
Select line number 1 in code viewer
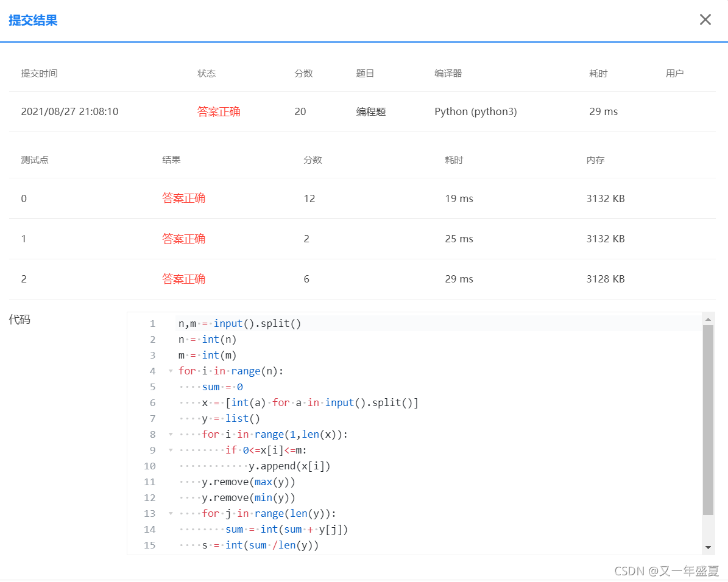coord(152,323)
